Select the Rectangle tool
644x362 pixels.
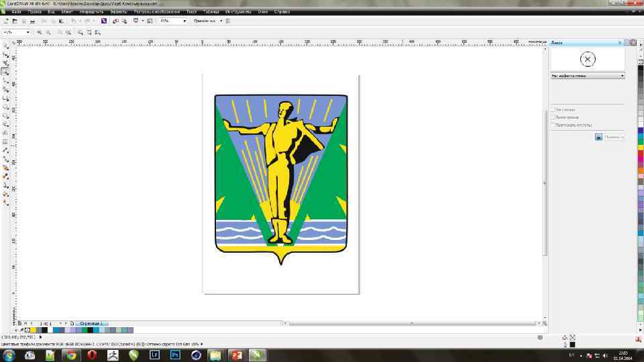point(5,98)
